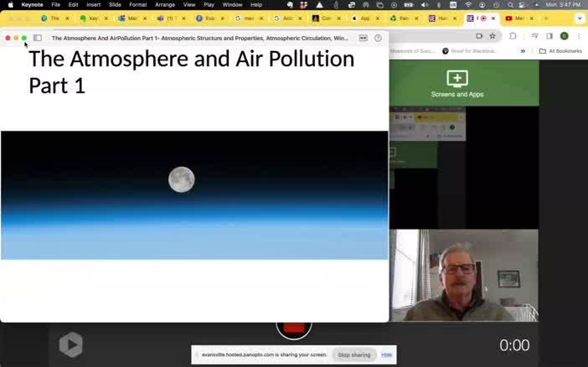The height and width of the screenshot is (367, 588).
Task: Open the Chrome extensions puzzle icon
Action: click(513, 36)
